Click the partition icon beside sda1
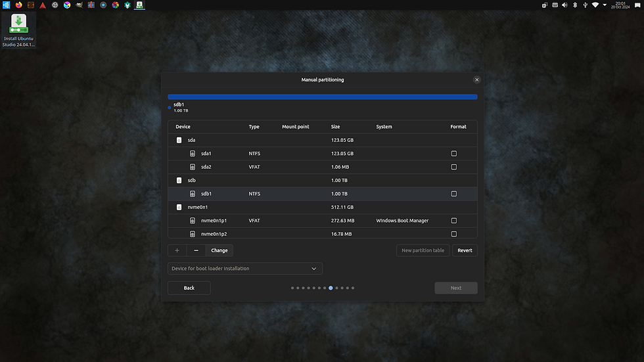This screenshot has height=362, width=644. 192,154
